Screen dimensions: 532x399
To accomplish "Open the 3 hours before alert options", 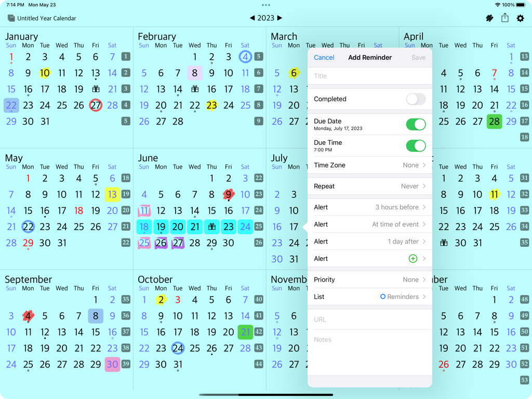I will pyautogui.click(x=370, y=207).
